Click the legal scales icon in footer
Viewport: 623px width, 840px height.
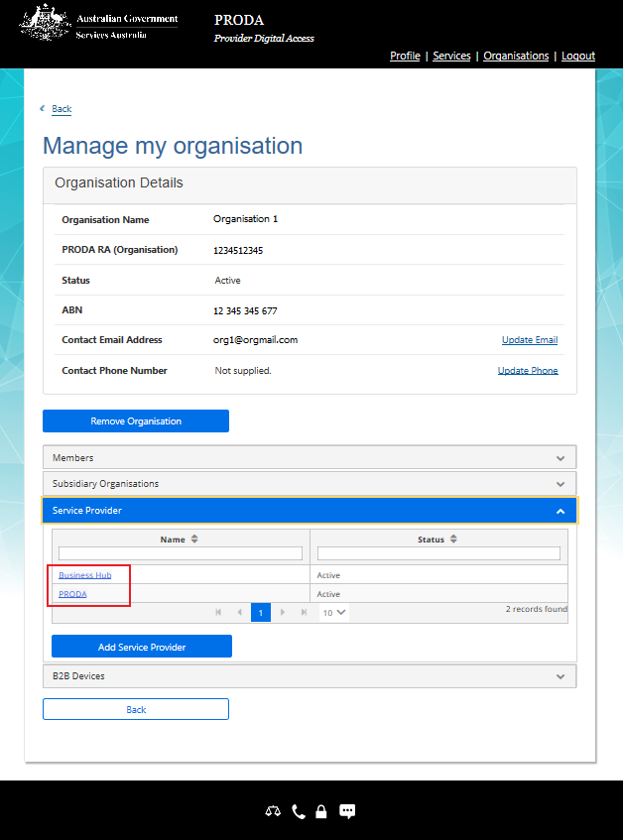click(x=273, y=811)
